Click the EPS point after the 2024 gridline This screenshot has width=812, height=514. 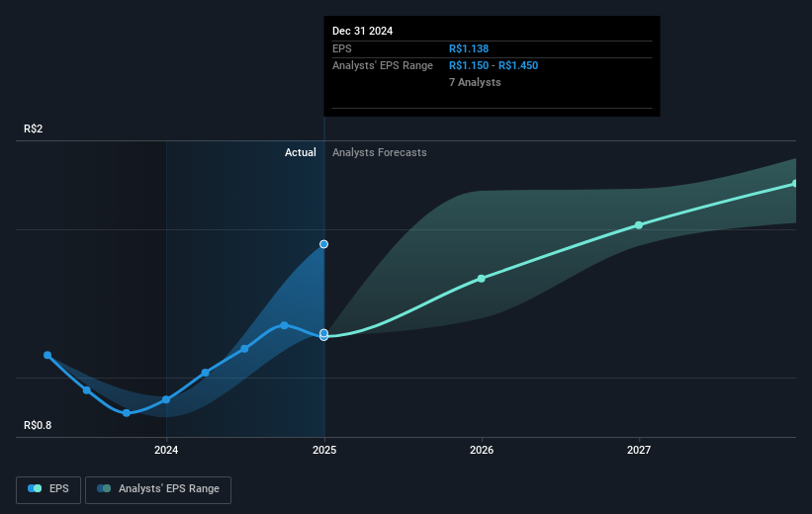[x=206, y=373]
